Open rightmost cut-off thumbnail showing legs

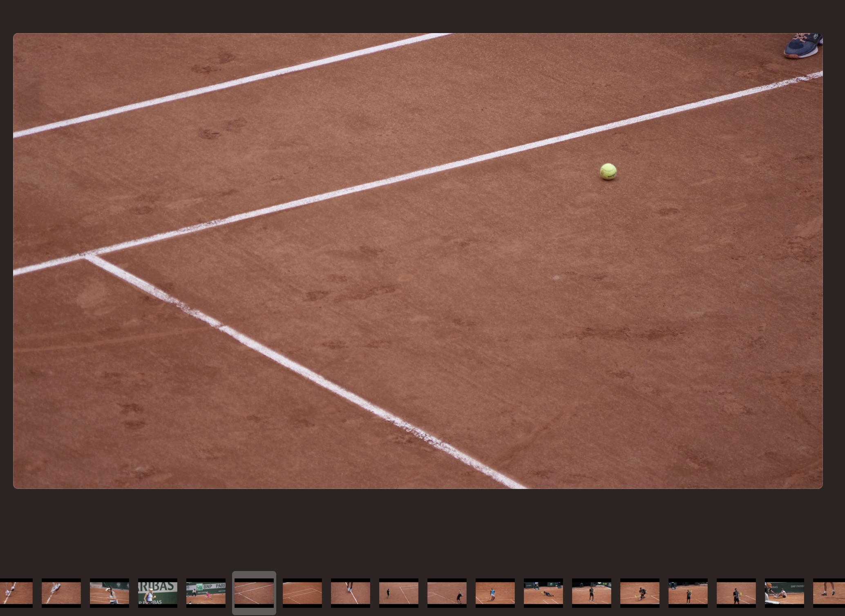(829, 593)
